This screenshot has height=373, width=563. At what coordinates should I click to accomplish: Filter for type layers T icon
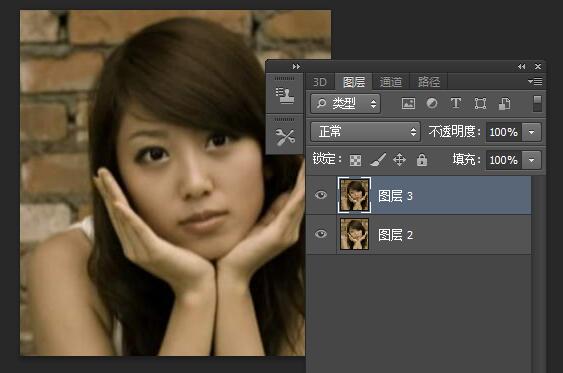[x=456, y=103]
